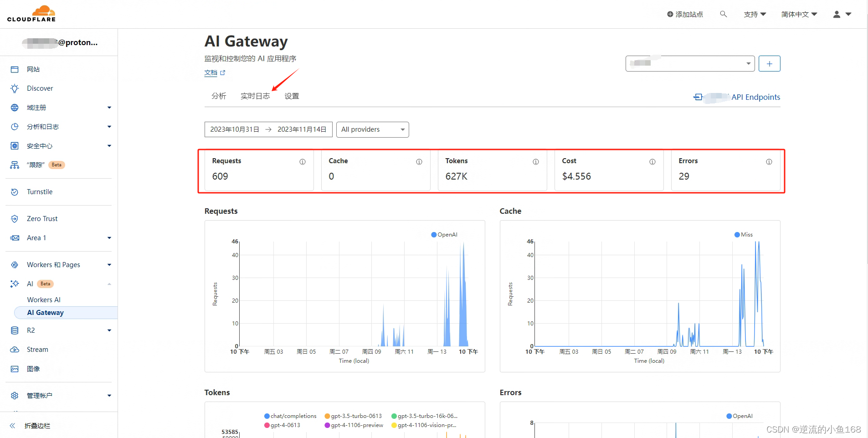Image resolution: width=868 pixels, height=438 pixels.
Task: Click the 网站 sidebar icon
Action: click(15, 69)
